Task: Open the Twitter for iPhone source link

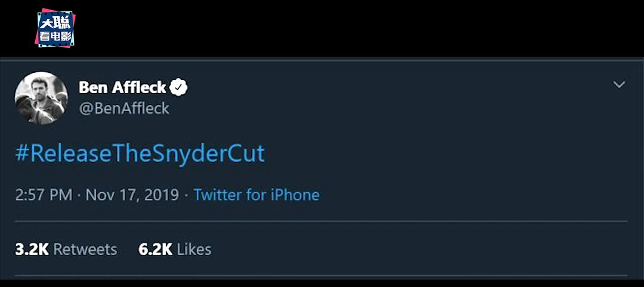Action: [256, 195]
